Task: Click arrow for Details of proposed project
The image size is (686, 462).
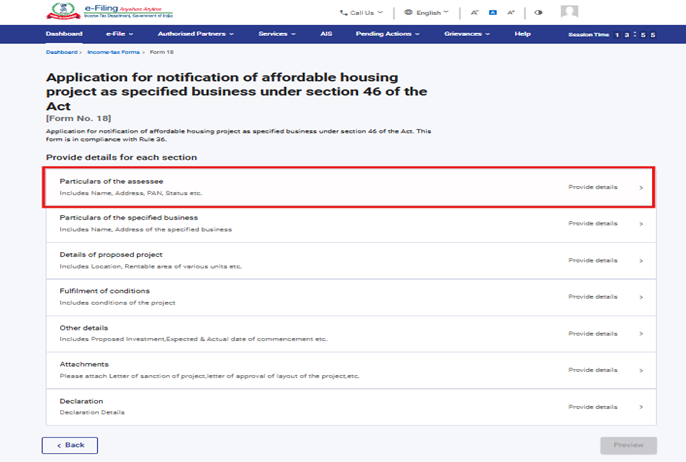Action: pyautogui.click(x=641, y=261)
